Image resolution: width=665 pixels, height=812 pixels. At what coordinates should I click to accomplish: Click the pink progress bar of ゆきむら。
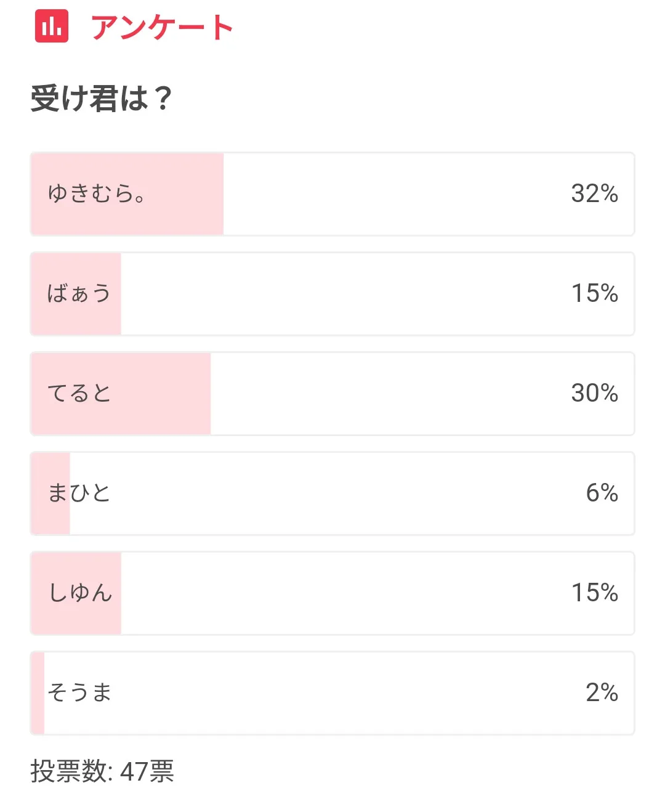[127, 194]
